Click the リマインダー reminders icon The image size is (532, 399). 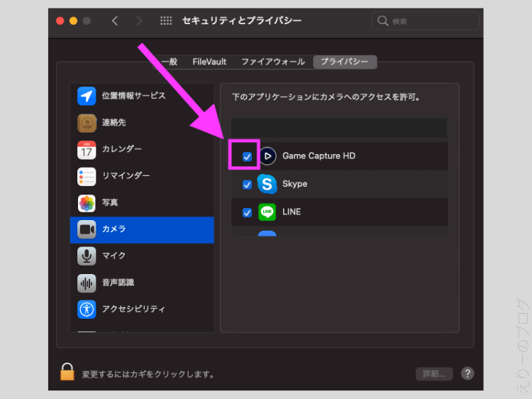[x=87, y=176]
